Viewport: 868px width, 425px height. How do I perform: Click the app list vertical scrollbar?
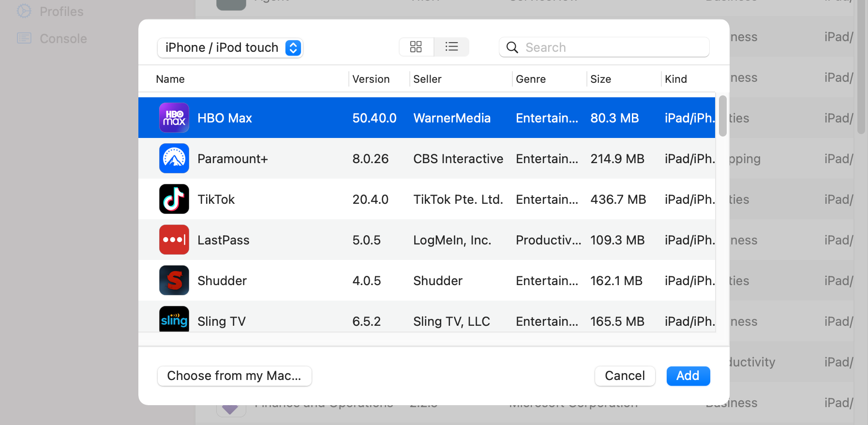[x=723, y=116]
